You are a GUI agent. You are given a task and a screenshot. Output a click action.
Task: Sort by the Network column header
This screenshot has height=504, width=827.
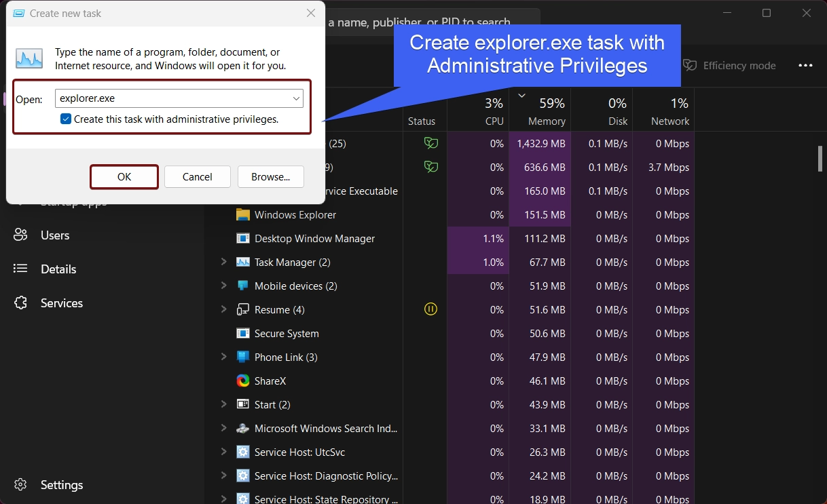663,111
